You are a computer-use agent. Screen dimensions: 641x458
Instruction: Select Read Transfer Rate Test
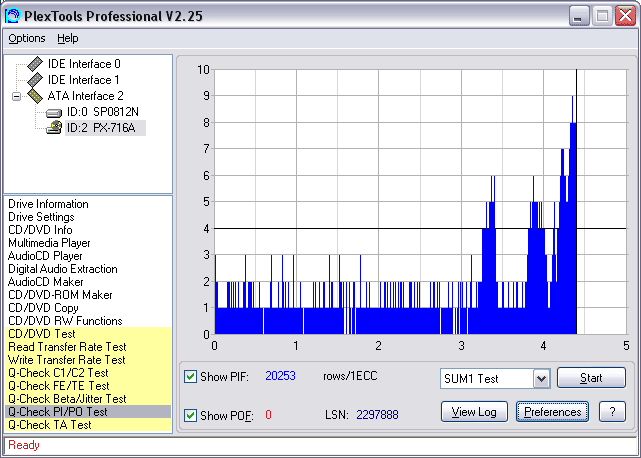tap(88, 347)
